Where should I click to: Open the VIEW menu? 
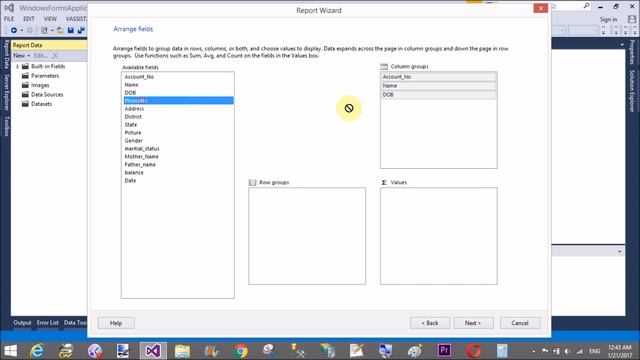click(50, 19)
